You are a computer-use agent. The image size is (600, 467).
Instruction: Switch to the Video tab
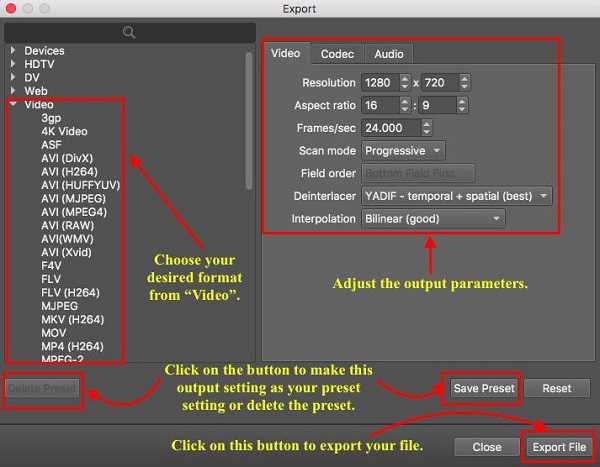tap(286, 54)
